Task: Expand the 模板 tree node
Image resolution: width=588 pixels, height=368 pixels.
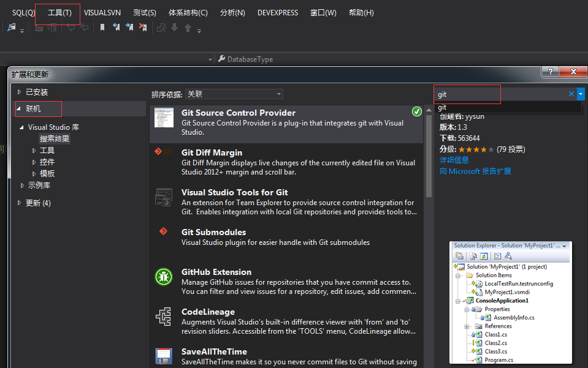Action: (x=34, y=174)
